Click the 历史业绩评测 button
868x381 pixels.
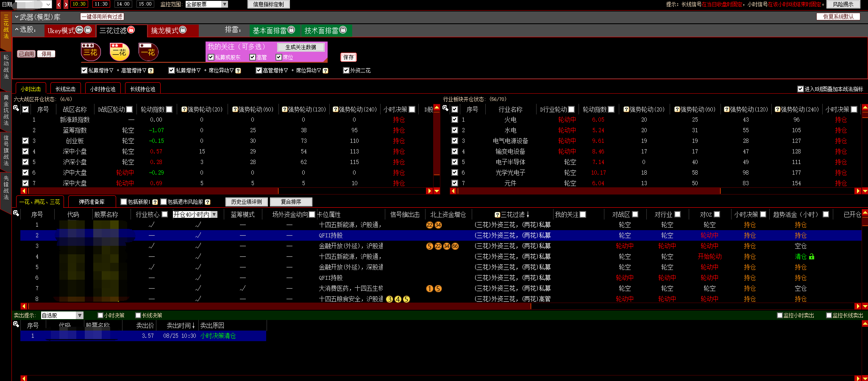click(x=246, y=202)
